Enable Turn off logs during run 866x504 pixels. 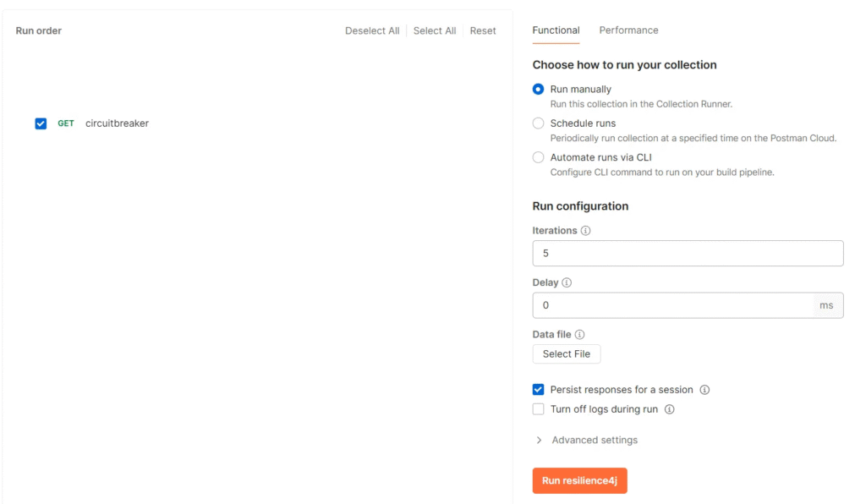point(539,409)
